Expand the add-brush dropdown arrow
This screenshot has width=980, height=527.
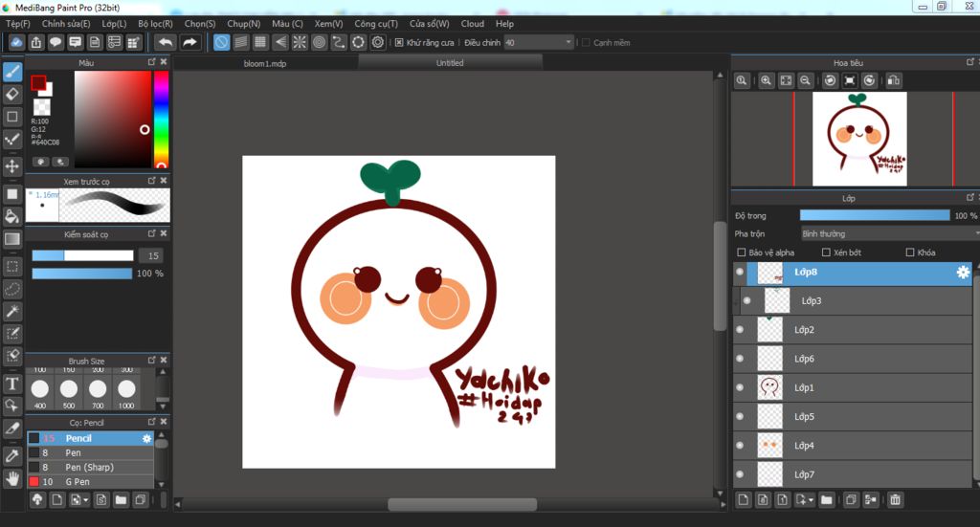click(85, 499)
